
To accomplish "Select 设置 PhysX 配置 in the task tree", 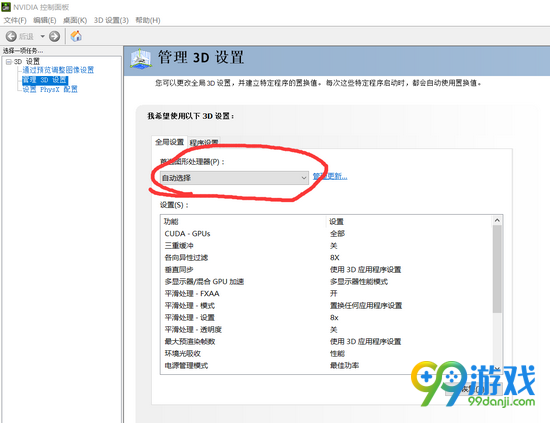I will point(50,89).
